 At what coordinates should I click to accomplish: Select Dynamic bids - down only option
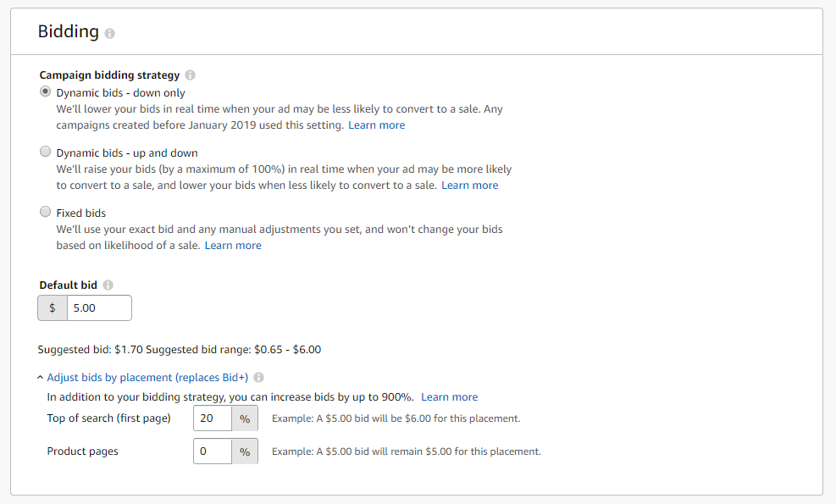click(x=46, y=92)
